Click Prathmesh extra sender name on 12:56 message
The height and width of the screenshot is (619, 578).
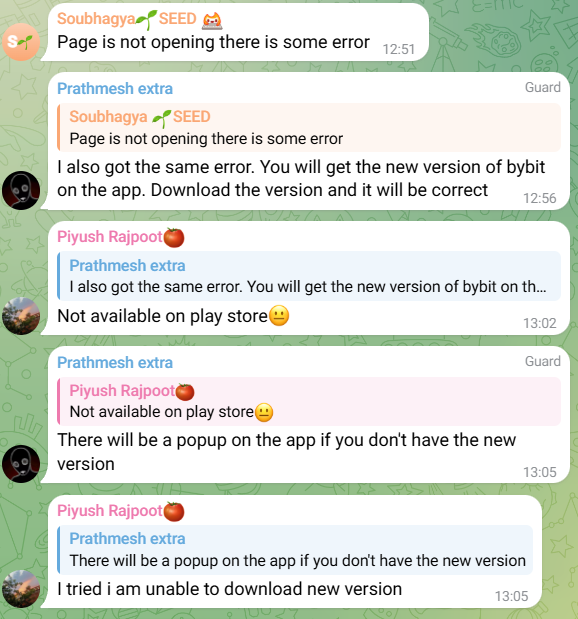coord(115,89)
